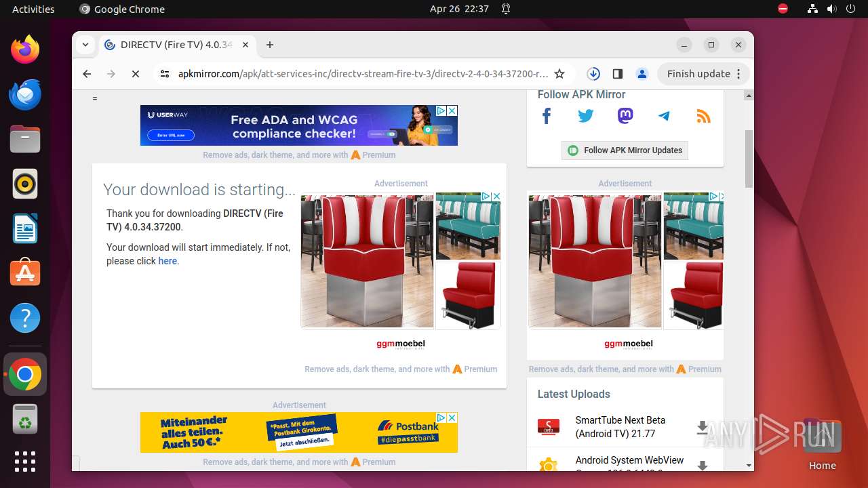Toggle Chrome side panel icon
Viewport: 868px width, 488px height.
coord(618,74)
